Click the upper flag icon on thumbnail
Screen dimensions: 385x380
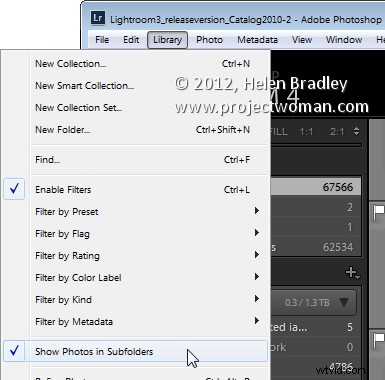[379, 212]
